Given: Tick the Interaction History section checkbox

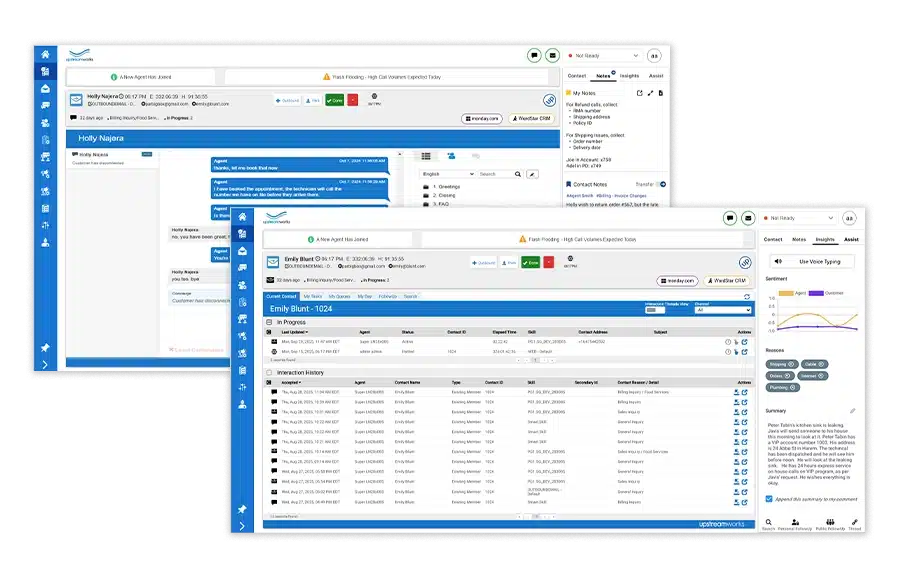Looking at the screenshot, I should pyautogui.click(x=269, y=373).
